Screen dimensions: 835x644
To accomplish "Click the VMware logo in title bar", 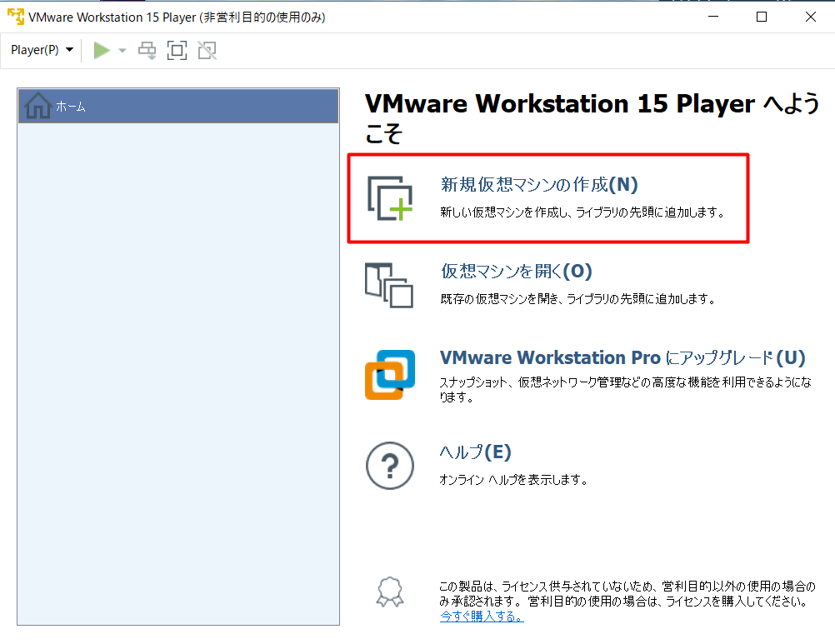I will [x=16, y=17].
